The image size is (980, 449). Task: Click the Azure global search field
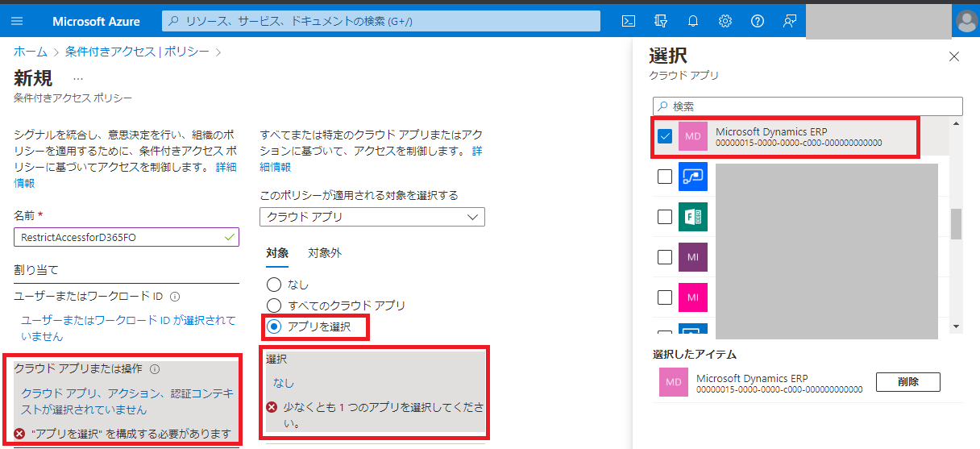tap(381, 21)
